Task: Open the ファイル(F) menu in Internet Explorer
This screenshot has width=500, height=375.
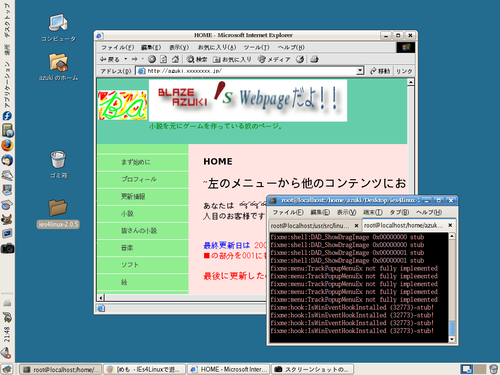Action: [x=117, y=47]
